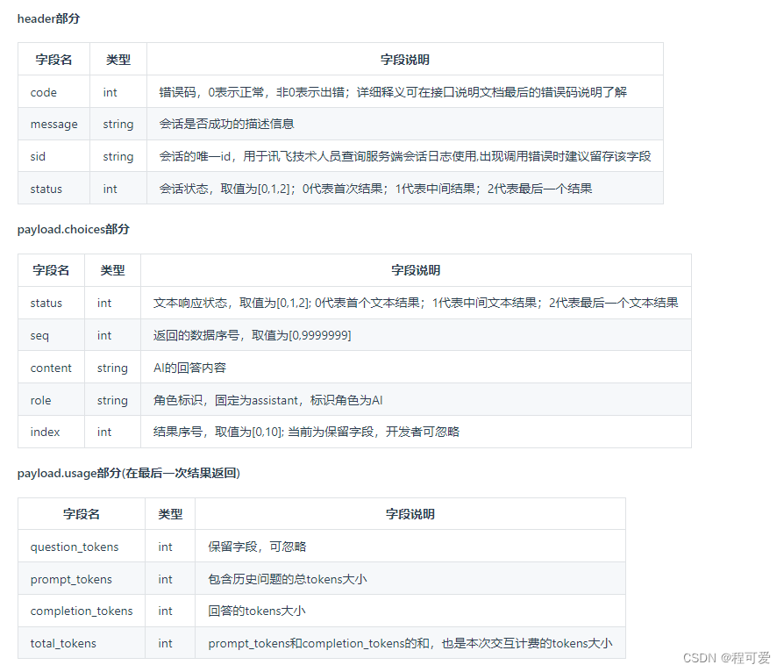This screenshot has width=784, height=672.
Task: Select the 'message' field name cell
Action: pyautogui.click(x=54, y=124)
